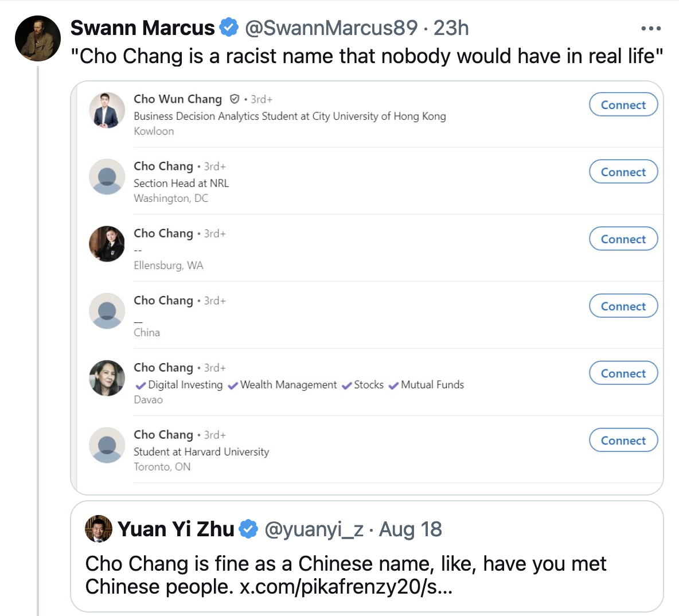Open Cho Wun Chang's profile photo
The image size is (679, 616).
coord(107,110)
